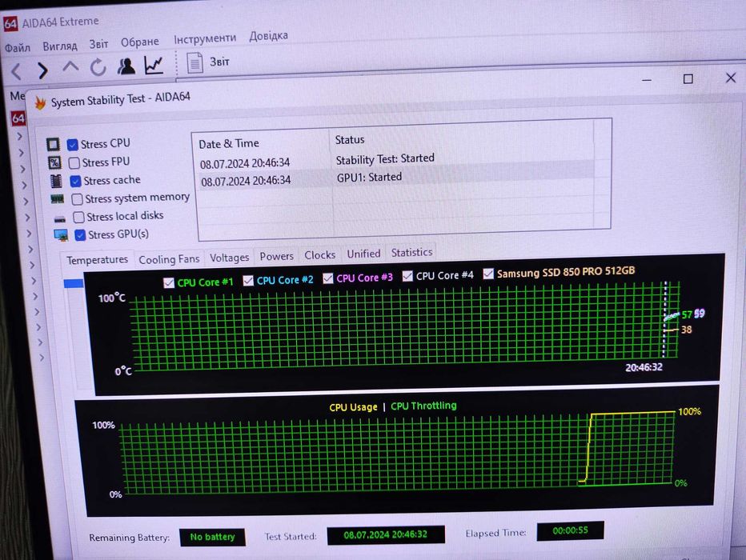
Task: Toggle the Samsung SSD 850 PRO 512GB checkbox
Action: (x=488, y=274)
